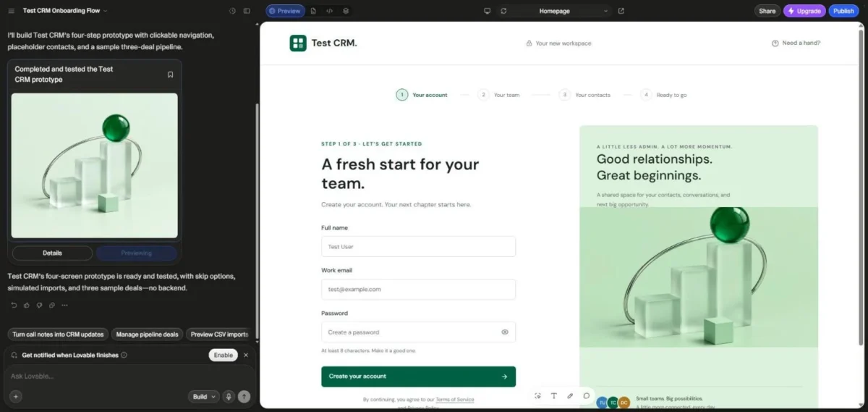Give a thumbs up to the response
The image size is (868, 412).
pos(27,305)
